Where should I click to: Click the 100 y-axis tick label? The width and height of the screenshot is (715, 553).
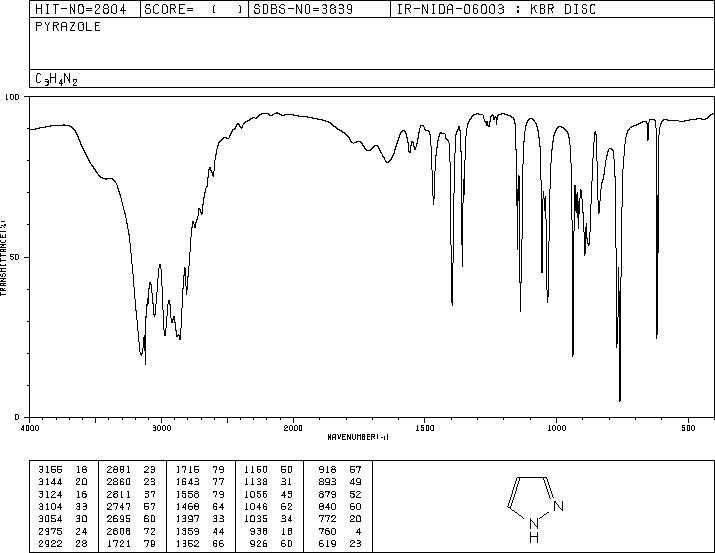click(12, 97)
